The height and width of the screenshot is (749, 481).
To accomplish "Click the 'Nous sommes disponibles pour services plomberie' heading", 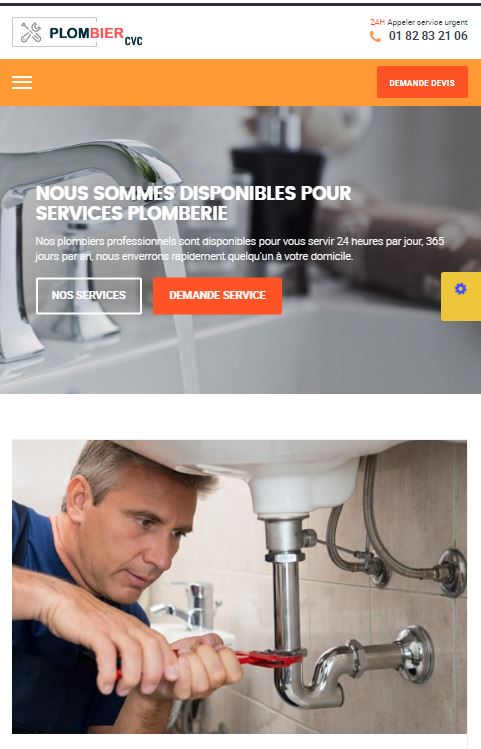I will [x=193, y=203].
